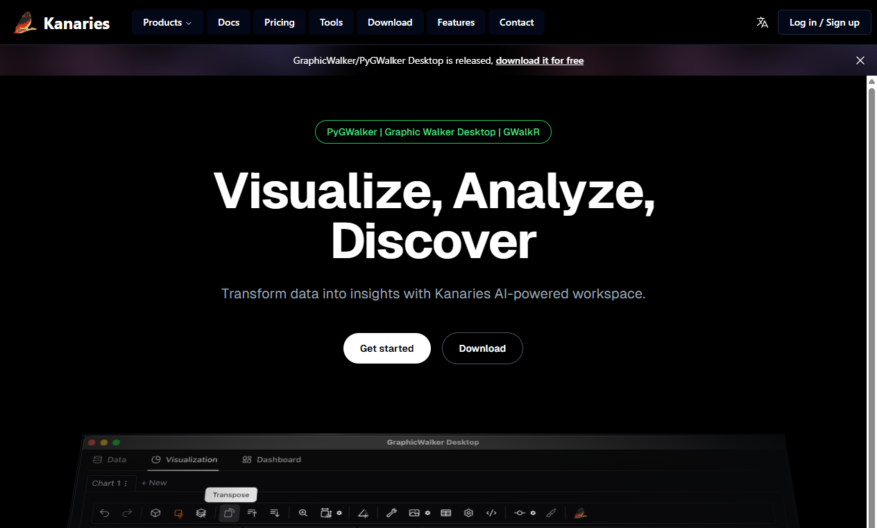Open Docs in the navigation bar

point(228,22)
